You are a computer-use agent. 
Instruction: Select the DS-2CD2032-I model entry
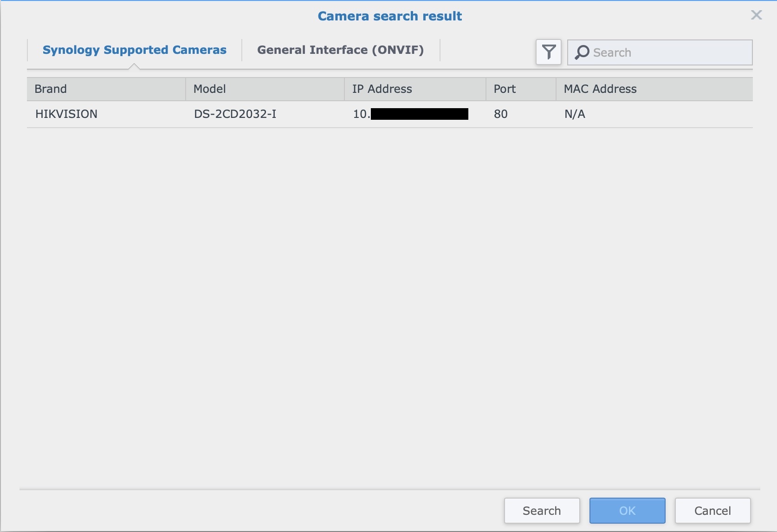(235, 114)
